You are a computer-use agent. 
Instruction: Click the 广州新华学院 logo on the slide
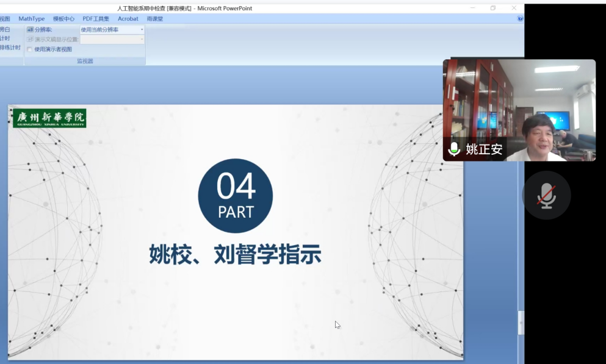pyautogui.click(x=49, y=118)
